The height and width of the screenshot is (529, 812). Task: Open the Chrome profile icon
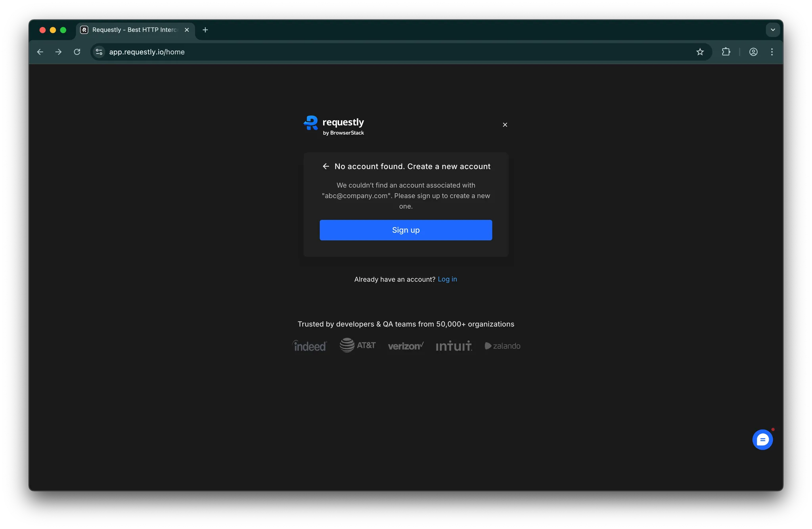(x=753, y=52)
